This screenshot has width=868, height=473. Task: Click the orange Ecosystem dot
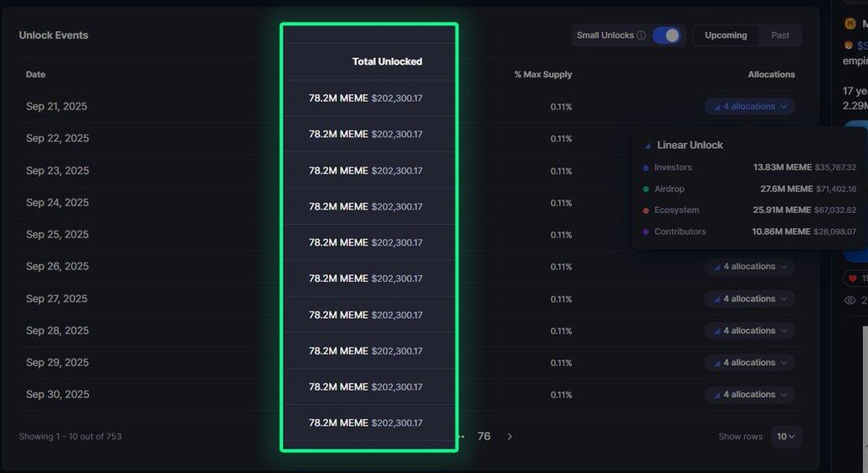tap(645, 210)
